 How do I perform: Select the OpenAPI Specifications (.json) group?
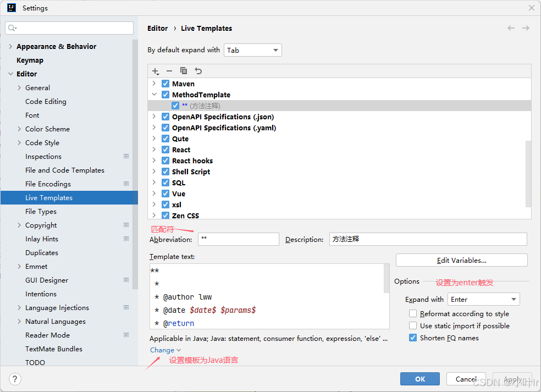pos(223,117)
